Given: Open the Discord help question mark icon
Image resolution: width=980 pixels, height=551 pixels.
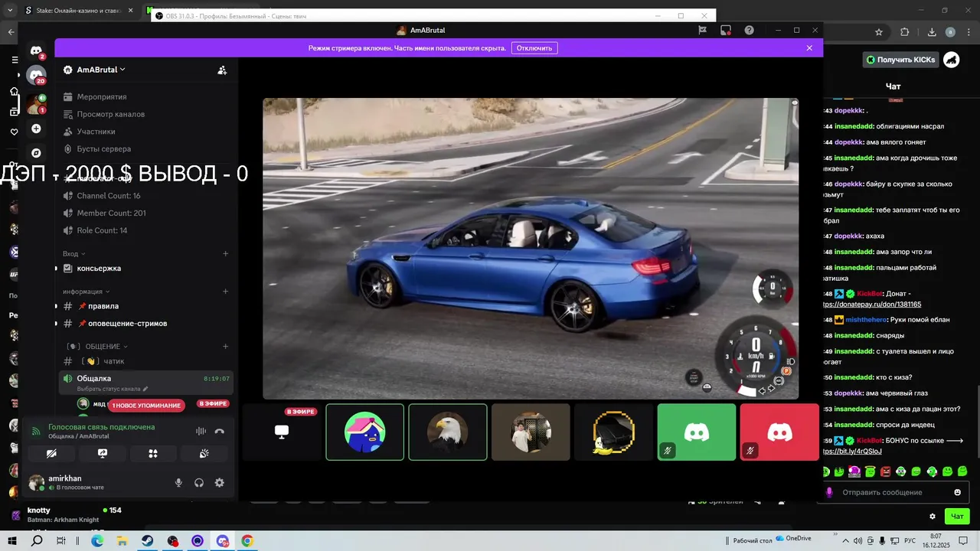Looking at the screenshot, I should pos(749,31).
